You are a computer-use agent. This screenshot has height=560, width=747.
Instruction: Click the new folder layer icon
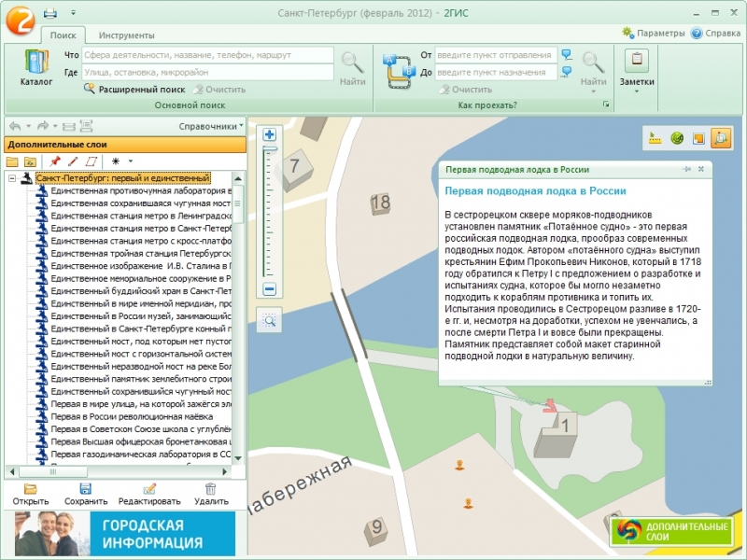[x=12, y=161]
